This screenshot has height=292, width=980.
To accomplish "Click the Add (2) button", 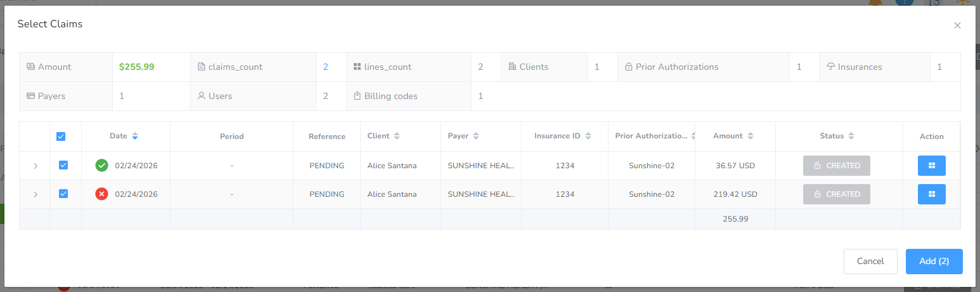I will [934, 262].
